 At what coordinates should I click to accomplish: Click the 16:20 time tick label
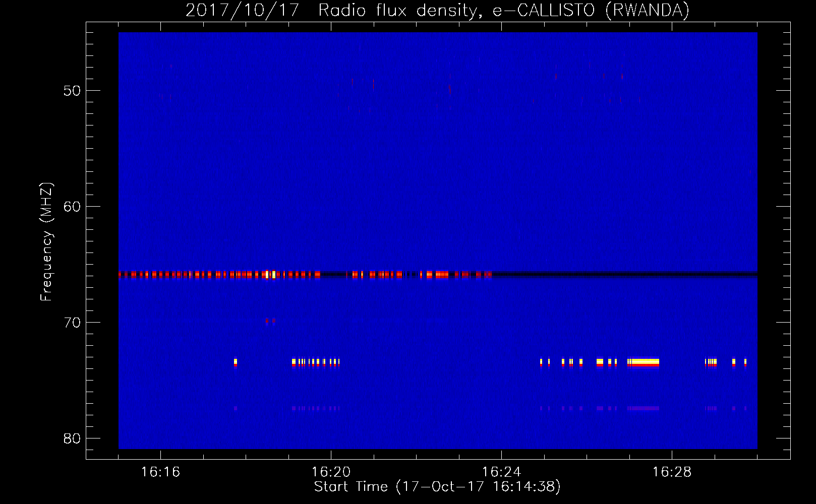coord(331,472)
